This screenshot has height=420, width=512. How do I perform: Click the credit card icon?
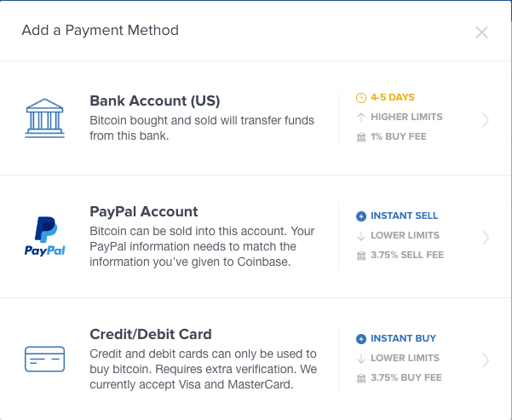tap(45, 359)
